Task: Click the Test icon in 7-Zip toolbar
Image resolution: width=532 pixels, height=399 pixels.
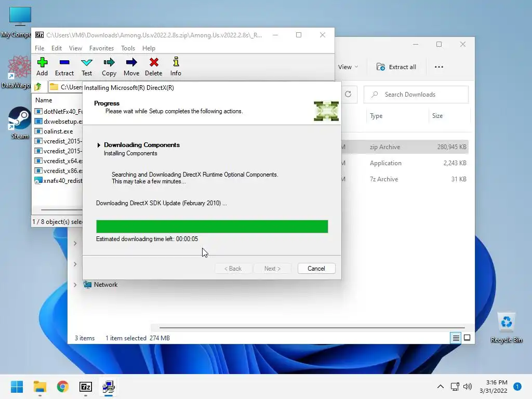Action: point(87,66)
